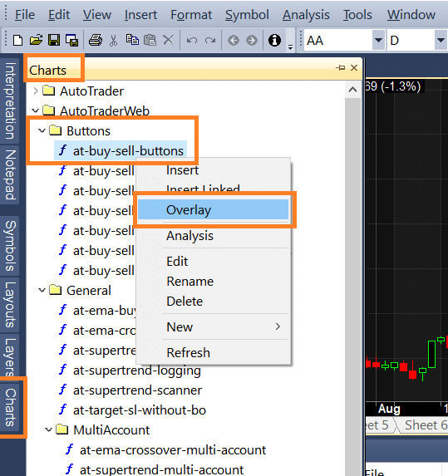The width and height of the screenshot is (448, 476).
Task: Open the File menu
Action: [x=25, y=15]
